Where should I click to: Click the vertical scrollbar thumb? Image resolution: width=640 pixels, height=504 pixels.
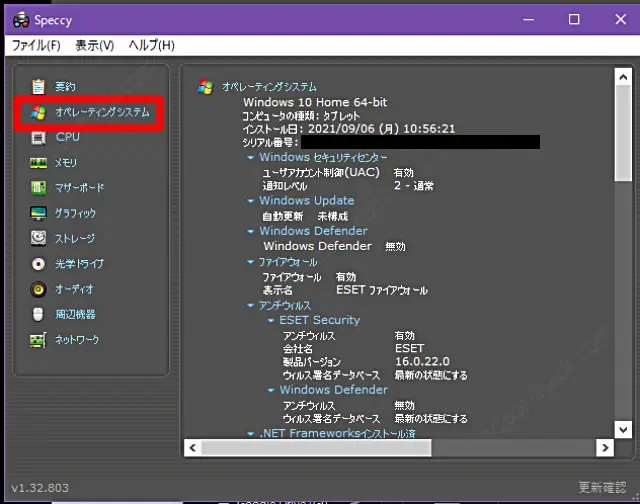(x=623, y=133)
